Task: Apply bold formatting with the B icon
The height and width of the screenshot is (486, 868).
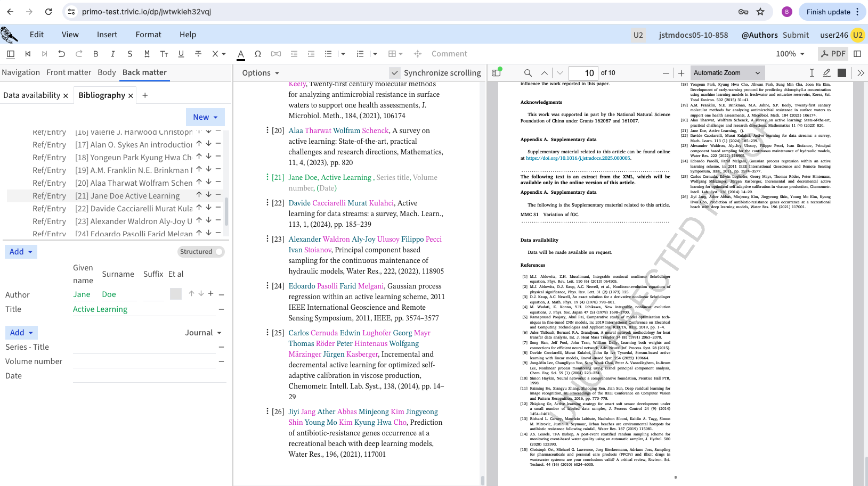Action: [x=95, y=54]
